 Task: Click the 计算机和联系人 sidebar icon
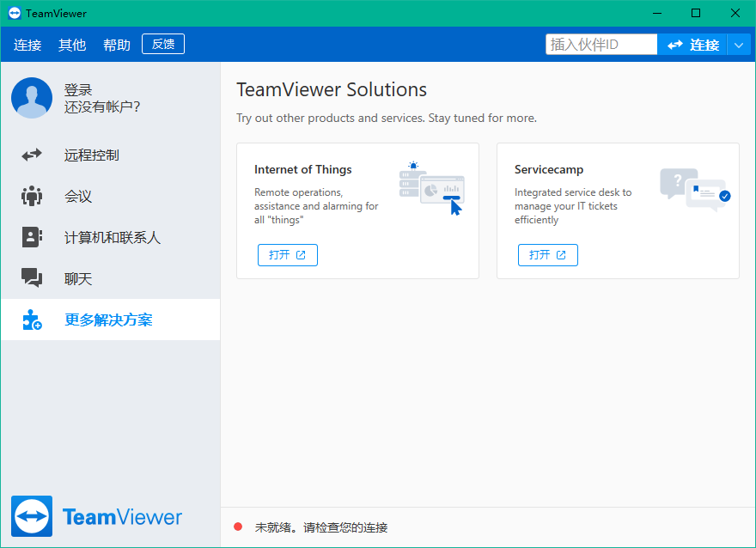click(x=32, y=237)
